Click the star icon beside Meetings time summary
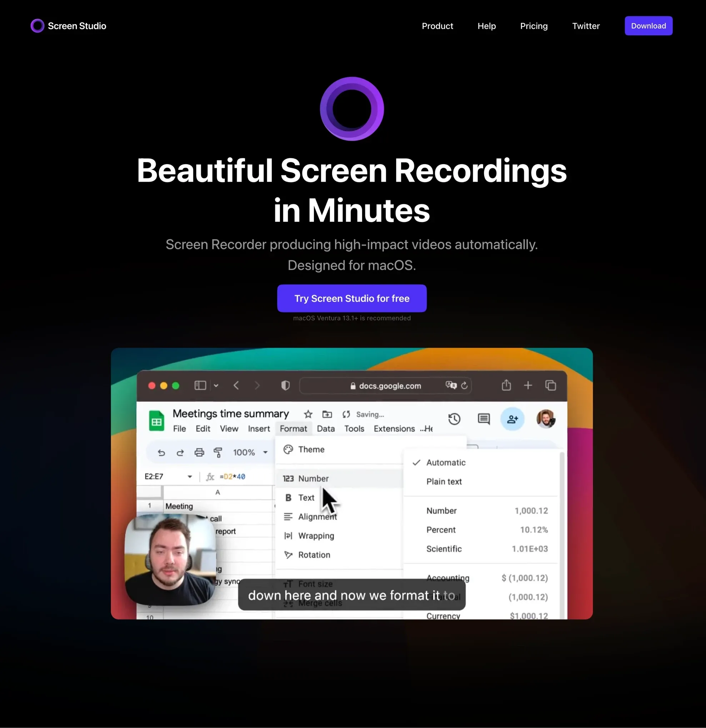706x728 pixels. (308, 414)
